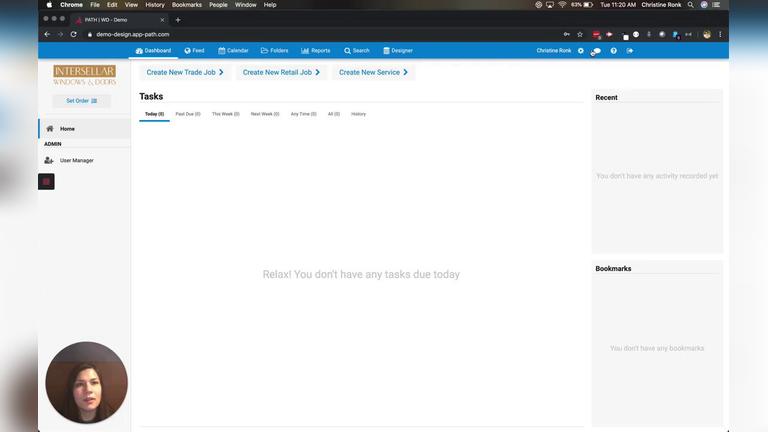The height and width of the screenshot is (432, 768).
Task: Reload the page with the refresh icon
Action: [73, 34]
